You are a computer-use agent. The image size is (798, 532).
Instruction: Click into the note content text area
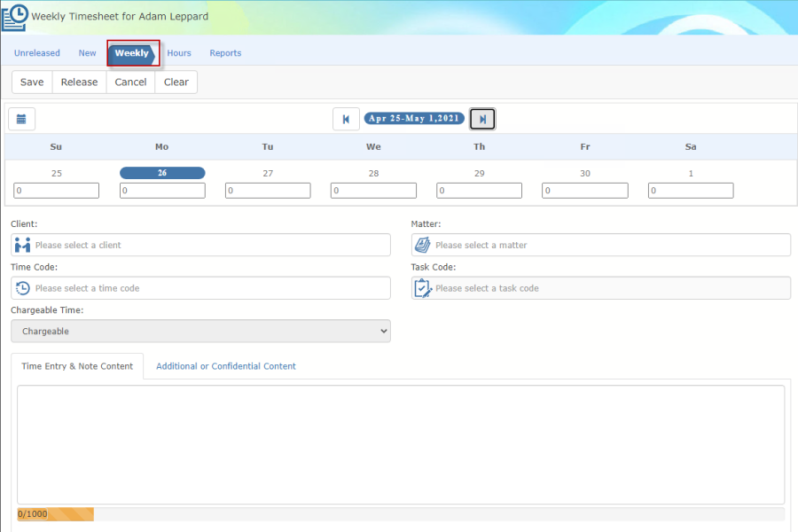(401, 444)
